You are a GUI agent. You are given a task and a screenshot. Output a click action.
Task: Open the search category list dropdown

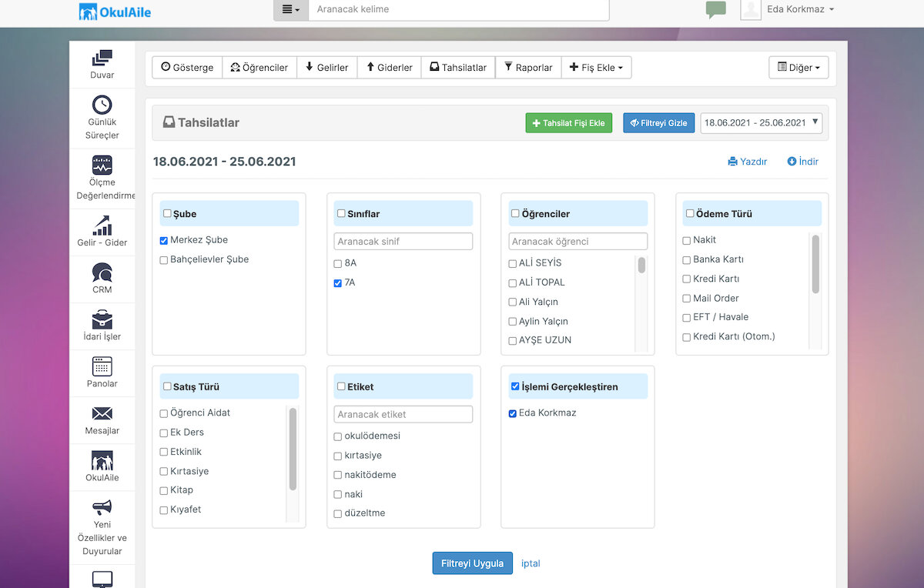point(291,9)
